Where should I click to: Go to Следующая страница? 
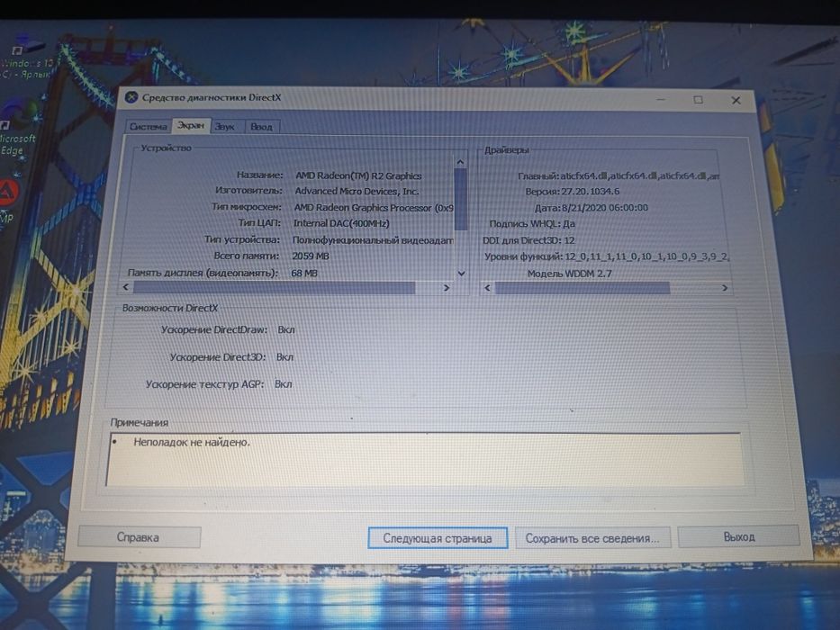pyautogui.click(x=438, y=538)
